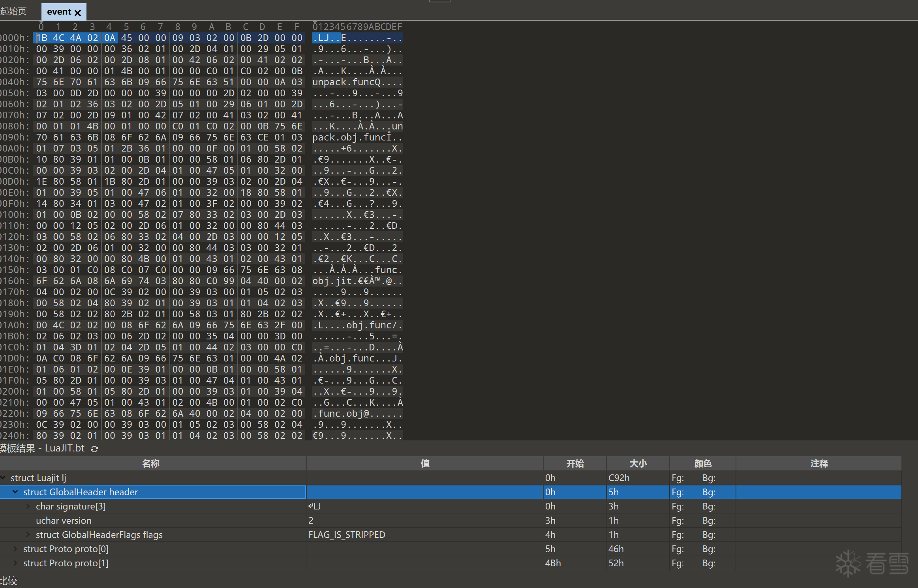Collapse the struct Luajit lj node
The height and width of the screenshot is (588, 918).
(3, 478)
